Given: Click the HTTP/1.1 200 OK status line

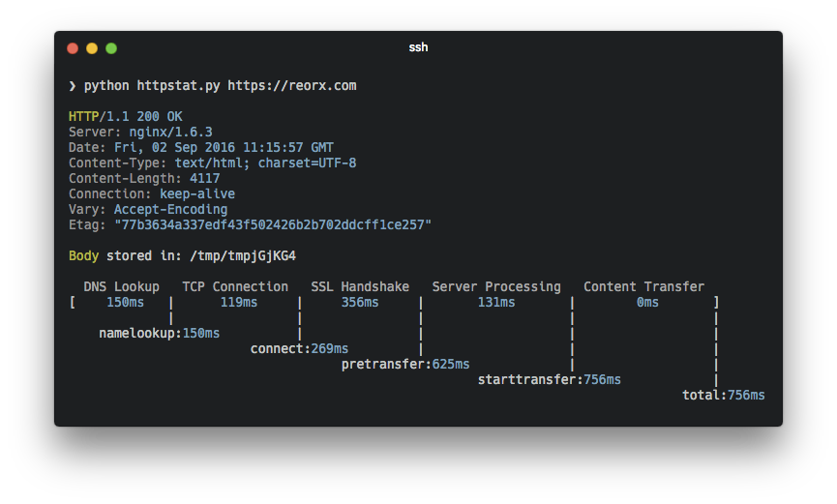Looking at the screenshot, I should (x=126, y=116).
